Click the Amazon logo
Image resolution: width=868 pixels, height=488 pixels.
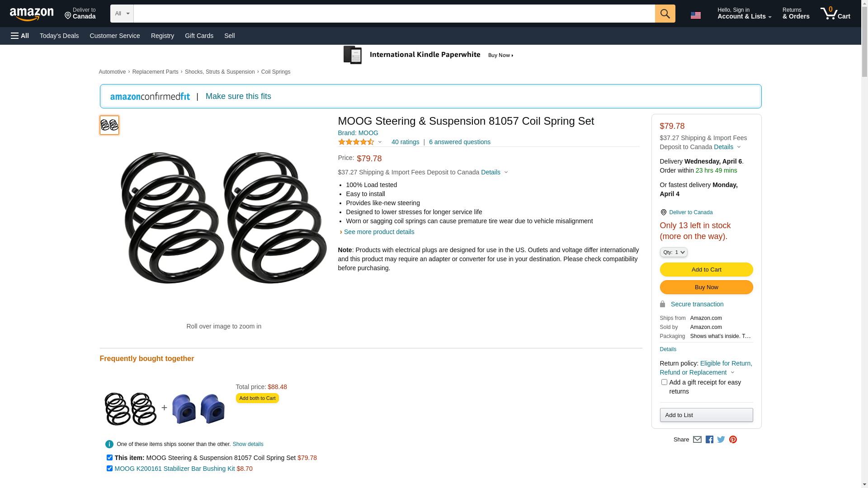pos(32,14)
